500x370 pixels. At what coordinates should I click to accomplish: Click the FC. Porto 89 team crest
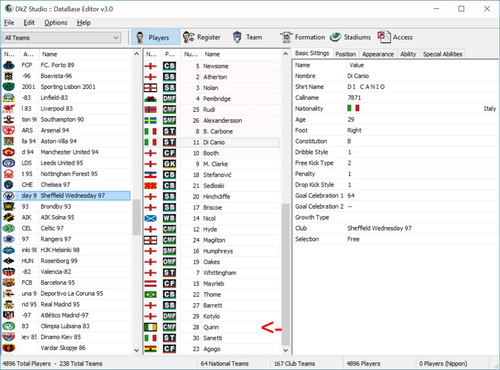click(9, 65)
